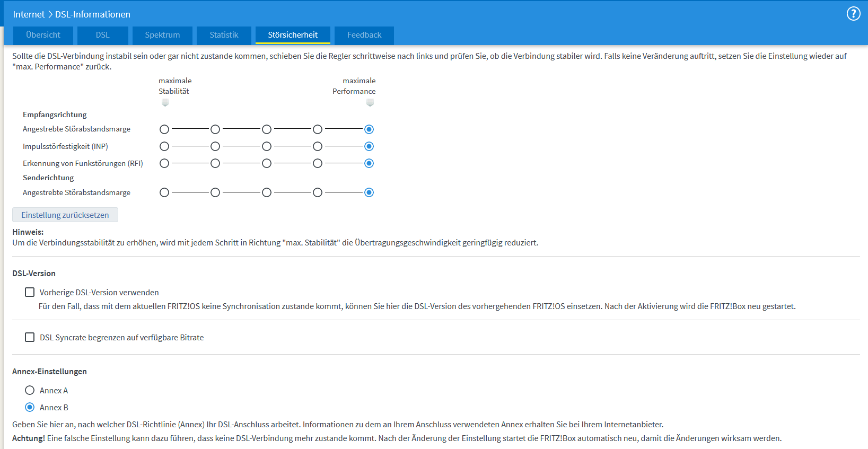The image size is (868, 449).
Task: Click the Senderichtung heading
Action: [48, 178]
